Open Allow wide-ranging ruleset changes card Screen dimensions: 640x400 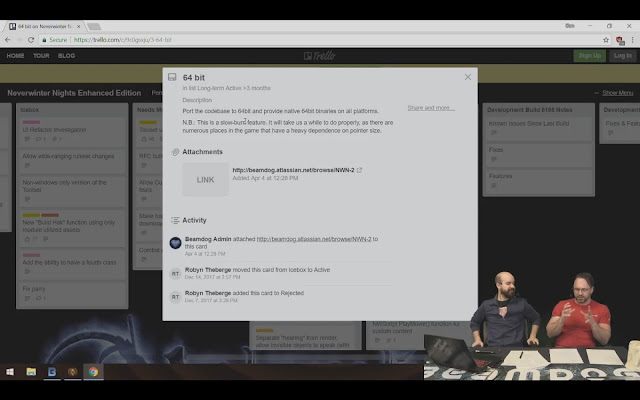click(72, 160)
